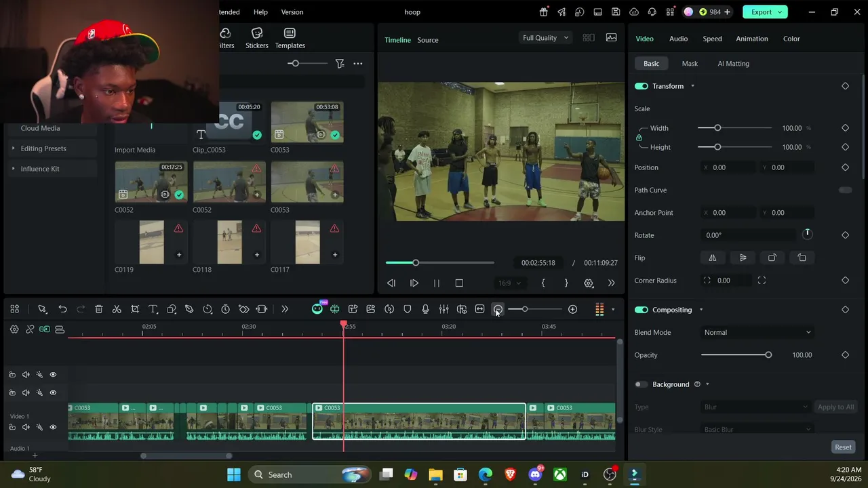Toggle the Transform switch off
This screenshot has height=488, width=868.
tap(641, 86)
